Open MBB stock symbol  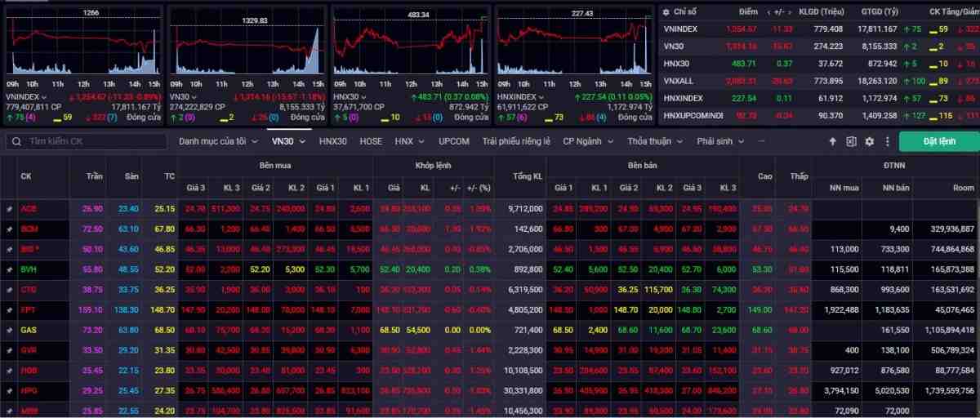coord(28,410)
